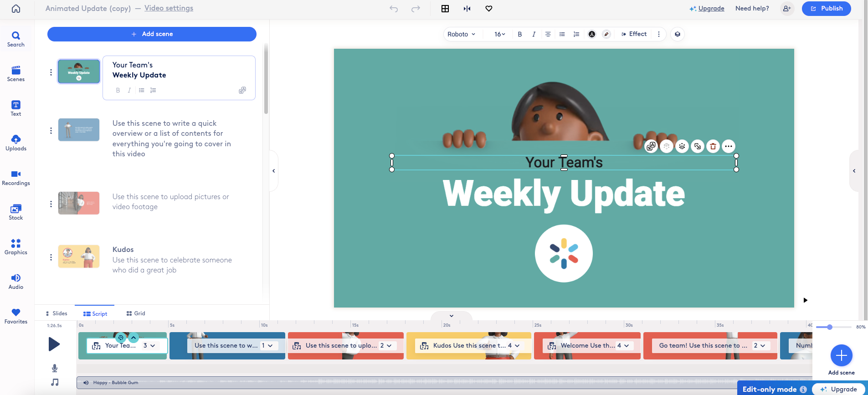Image resolution: width=868 pixels, height=395 pixels.
Task: Click the microphone voiceover icon in timeline
Action: pos(55,368)
